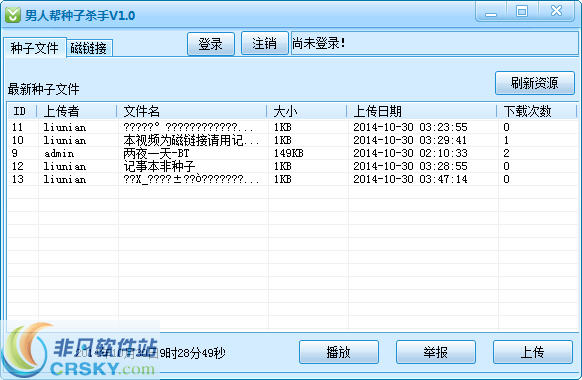The width and height of the screenshot is (582, 380).
Task: Click size cell 149KB
Action: [x=288, y=153]
